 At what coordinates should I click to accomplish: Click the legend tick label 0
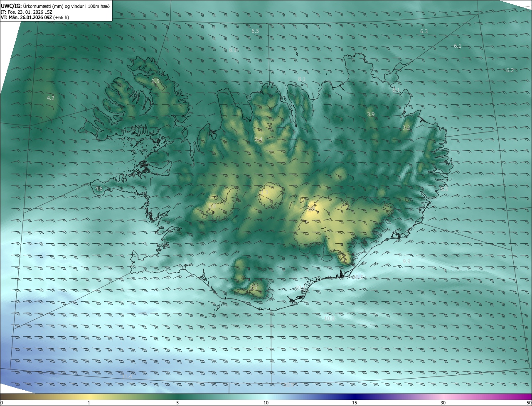[x=1, y=403]
